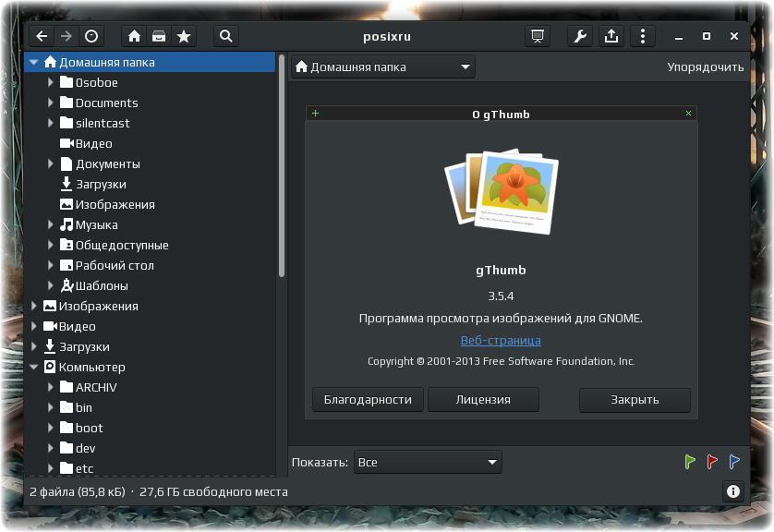
Task: Click the green flag filter icon
Action: (690, 462)
